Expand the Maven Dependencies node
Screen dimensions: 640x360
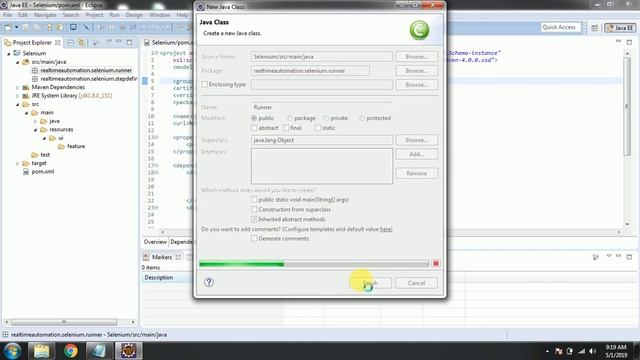click(x=18, y=87)
